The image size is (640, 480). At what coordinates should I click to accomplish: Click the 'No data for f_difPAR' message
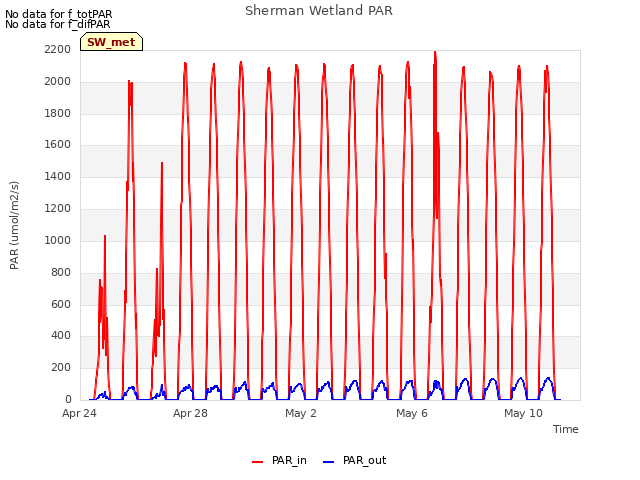pos(58,24)
